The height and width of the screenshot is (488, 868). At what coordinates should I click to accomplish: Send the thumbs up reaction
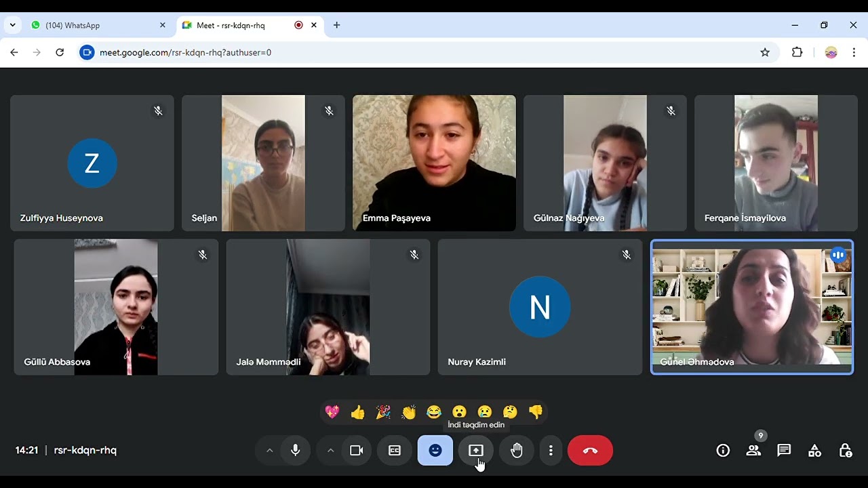click(358, 412)
